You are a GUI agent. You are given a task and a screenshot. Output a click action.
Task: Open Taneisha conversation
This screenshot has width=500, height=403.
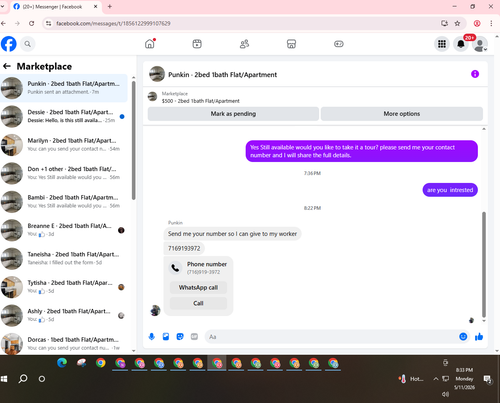pyautogui.click(x=64, y=258)
